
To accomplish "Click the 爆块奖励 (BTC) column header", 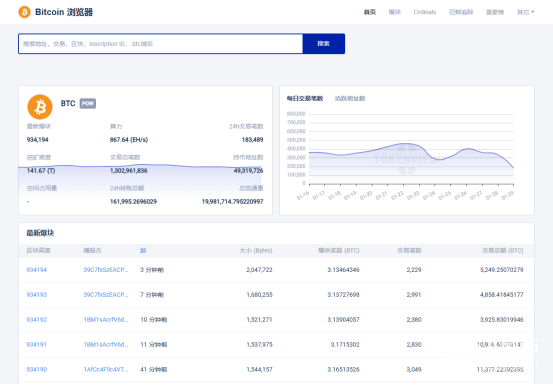I will point(339,250).
